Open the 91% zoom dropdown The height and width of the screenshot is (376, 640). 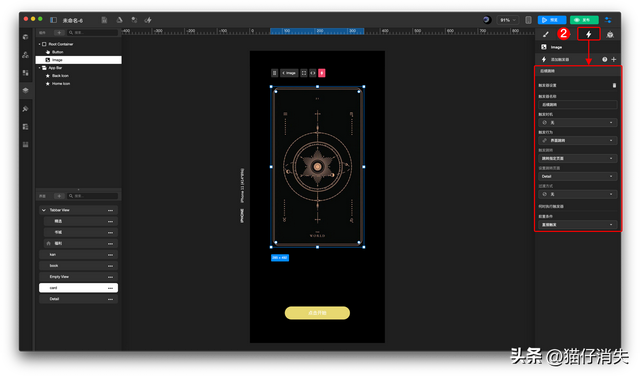point(508,20)
